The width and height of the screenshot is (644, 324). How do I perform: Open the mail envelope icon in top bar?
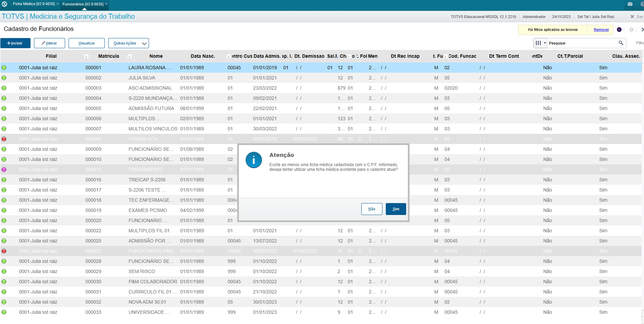630,4
